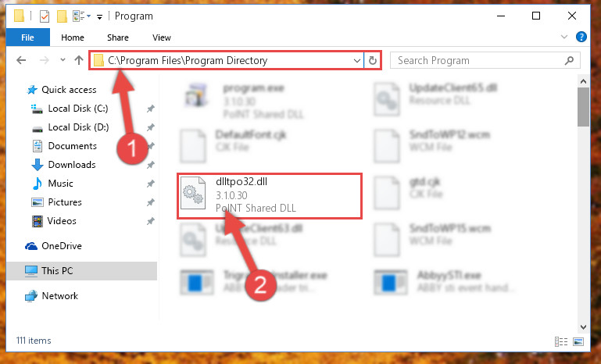Switch to the View tab
The image size is (601, 364).
(161, 37)
